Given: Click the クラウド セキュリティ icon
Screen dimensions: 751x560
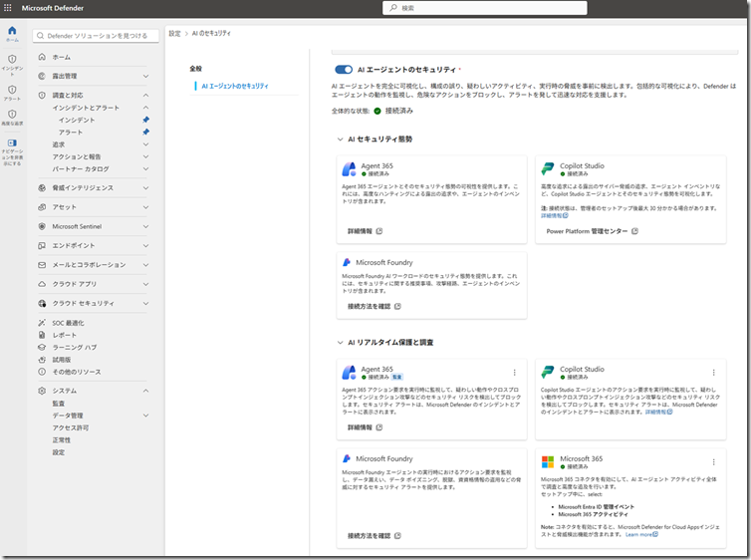Looking at the screenshot, I should [x=42, y=303].
